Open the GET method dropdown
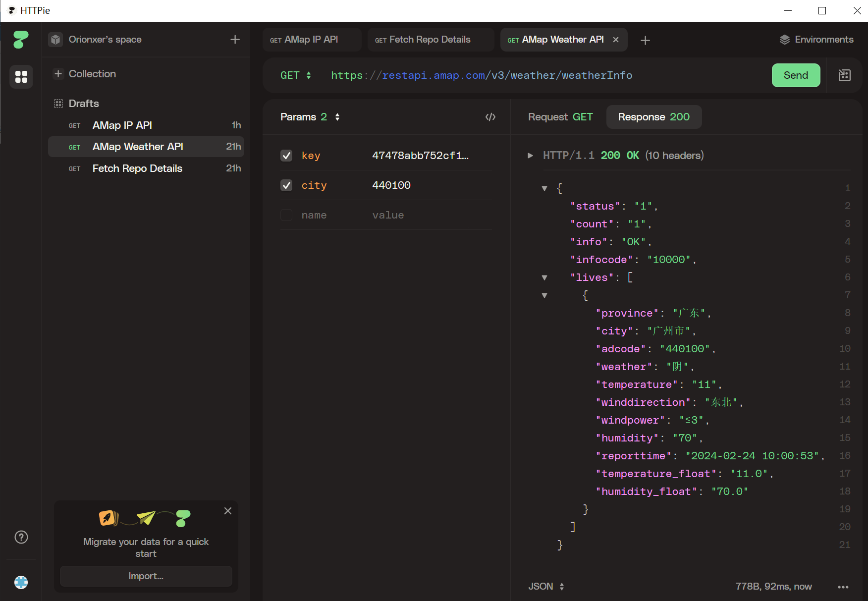 (x=296, y=75)
